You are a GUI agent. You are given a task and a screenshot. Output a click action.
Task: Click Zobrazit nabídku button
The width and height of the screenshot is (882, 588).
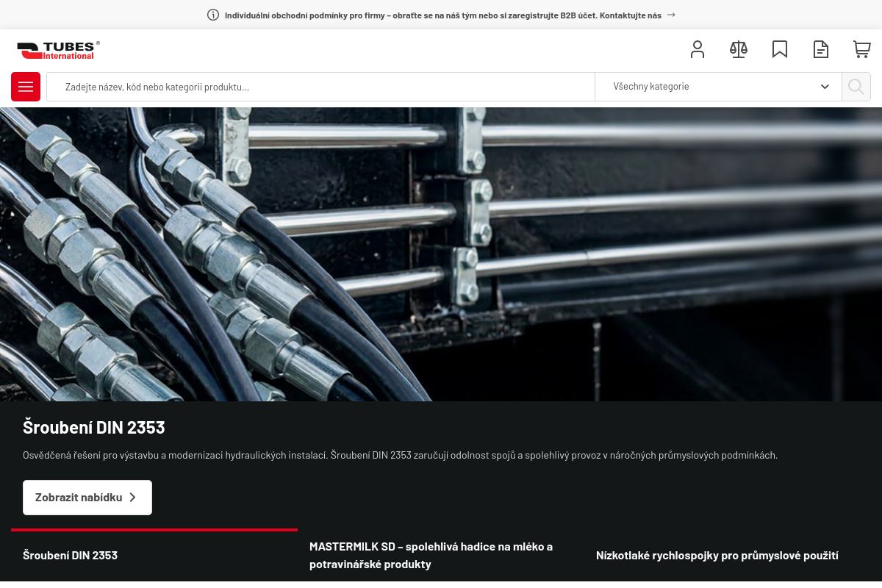pos(87,498)
